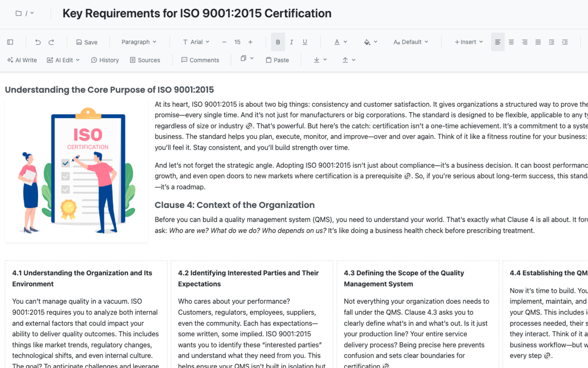The image size is (588, 368).
Task: Click card title '4.4 Establishing the QM'
Action: (x=549, y=273)
